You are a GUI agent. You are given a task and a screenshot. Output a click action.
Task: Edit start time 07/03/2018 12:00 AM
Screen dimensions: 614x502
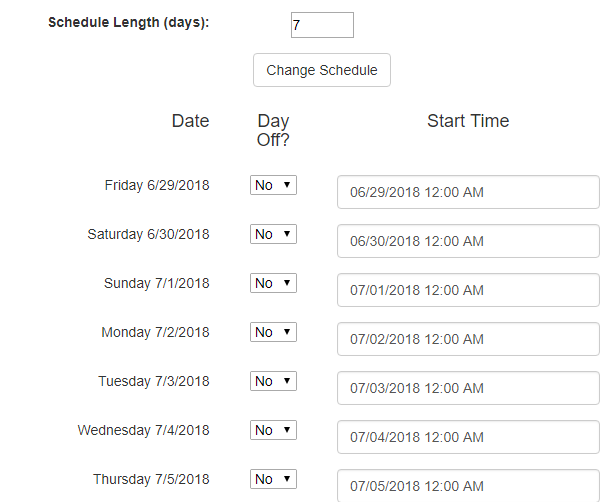click(x=468, y=388)
